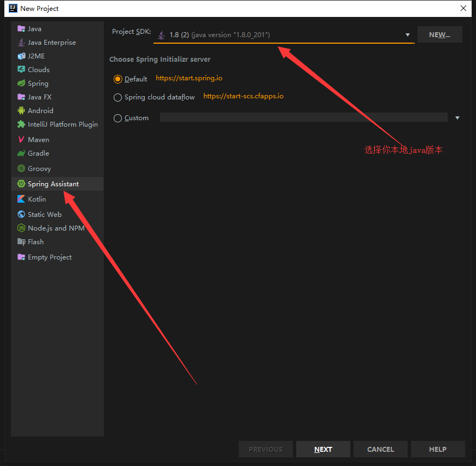Select the Clouds project label
Screen dimensions: 476x466
click(39, 70)
